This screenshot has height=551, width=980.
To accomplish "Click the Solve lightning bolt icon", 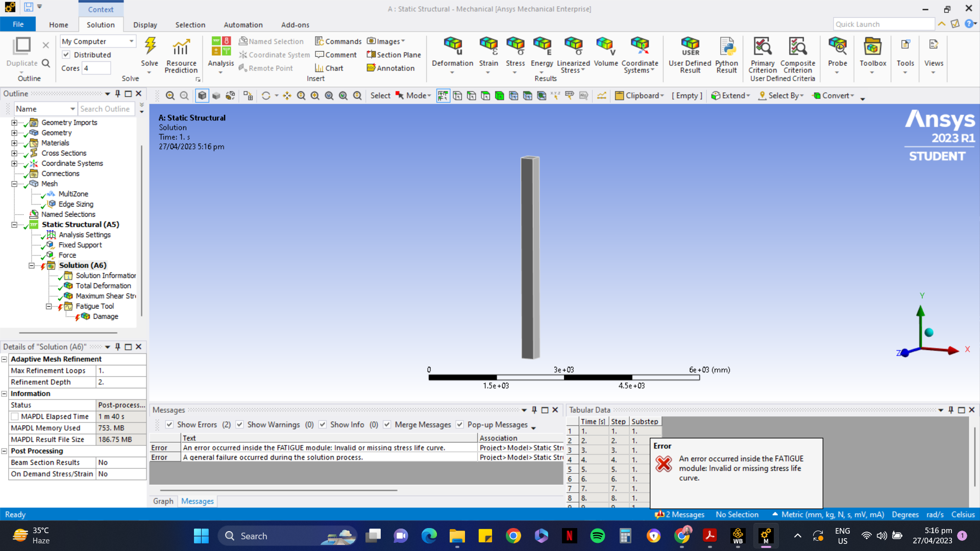I will click(x=150, y=46).
